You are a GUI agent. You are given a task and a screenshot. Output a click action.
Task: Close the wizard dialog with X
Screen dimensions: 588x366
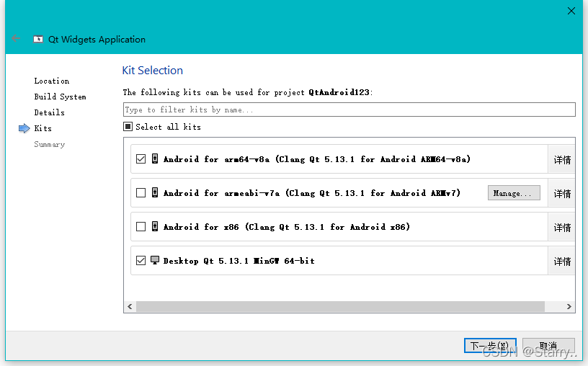pyautogui.click(x=571, y=11)
